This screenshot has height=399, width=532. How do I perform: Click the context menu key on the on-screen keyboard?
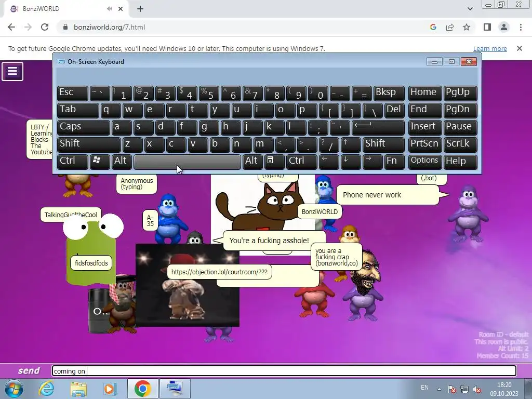coord(274,161)
